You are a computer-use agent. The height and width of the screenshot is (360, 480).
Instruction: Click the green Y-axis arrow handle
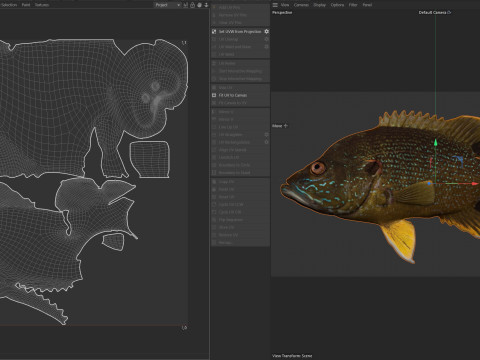(x=435, y=143)
